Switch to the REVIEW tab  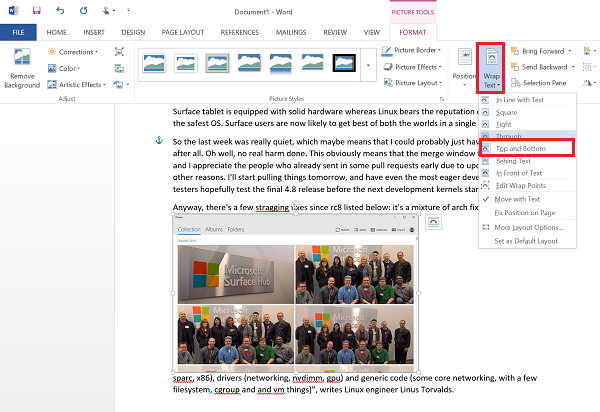(x=335, y=33)
